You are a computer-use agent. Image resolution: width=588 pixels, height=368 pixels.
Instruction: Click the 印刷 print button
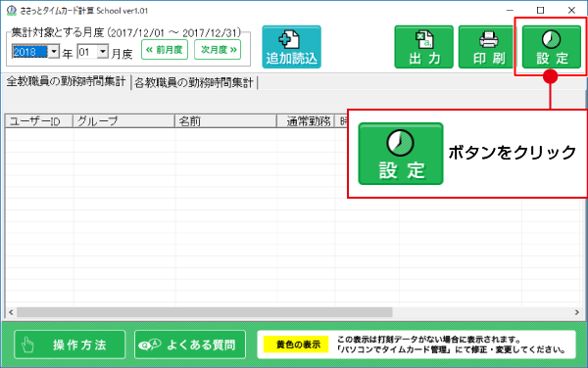coord(488,47)
